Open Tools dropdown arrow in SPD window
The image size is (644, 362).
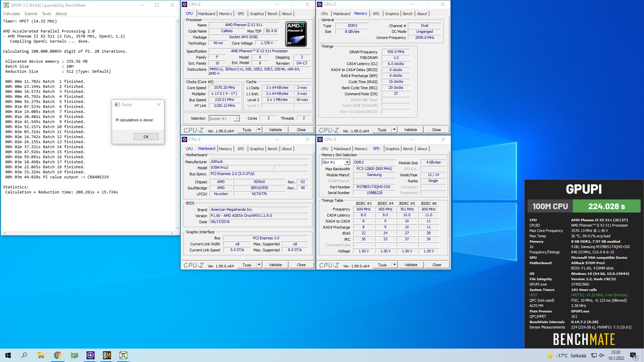tap(394, 265)
